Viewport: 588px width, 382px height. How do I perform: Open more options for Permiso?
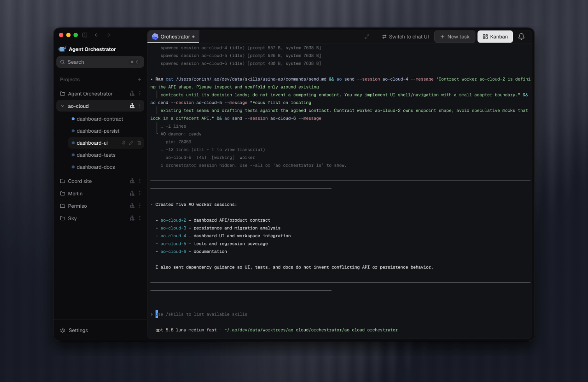(140, 206)
